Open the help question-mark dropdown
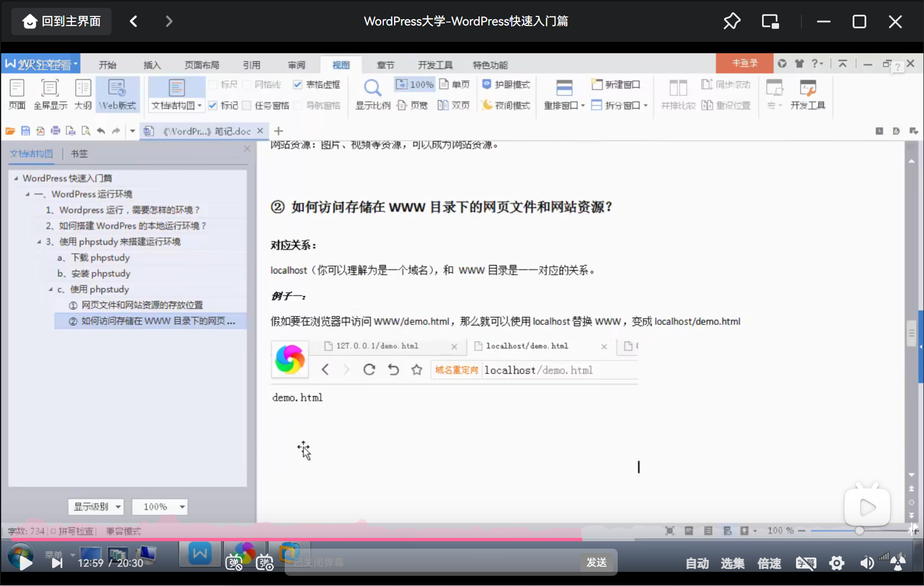Image resolution: width=924 pixels, height=586 pixels. pos(818,63)
